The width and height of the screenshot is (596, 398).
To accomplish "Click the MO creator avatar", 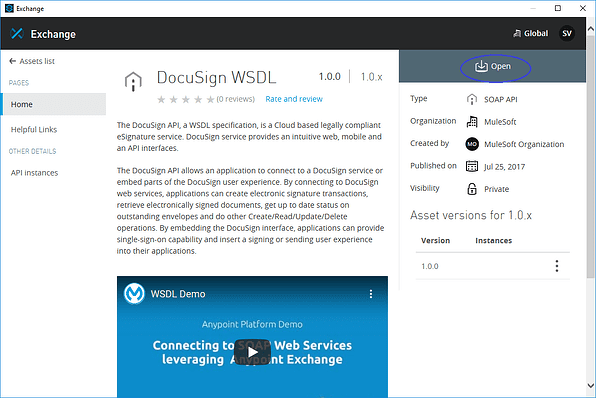I will pos(472,144).
